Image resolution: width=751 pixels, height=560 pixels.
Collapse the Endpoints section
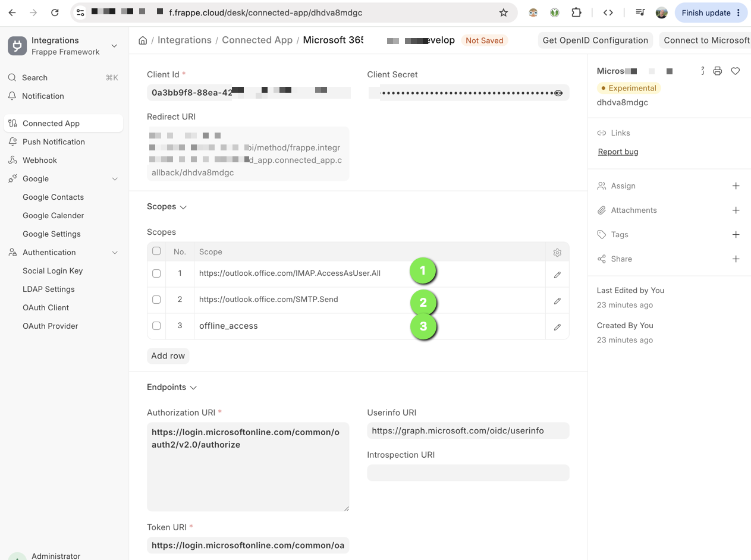point(193,388)
